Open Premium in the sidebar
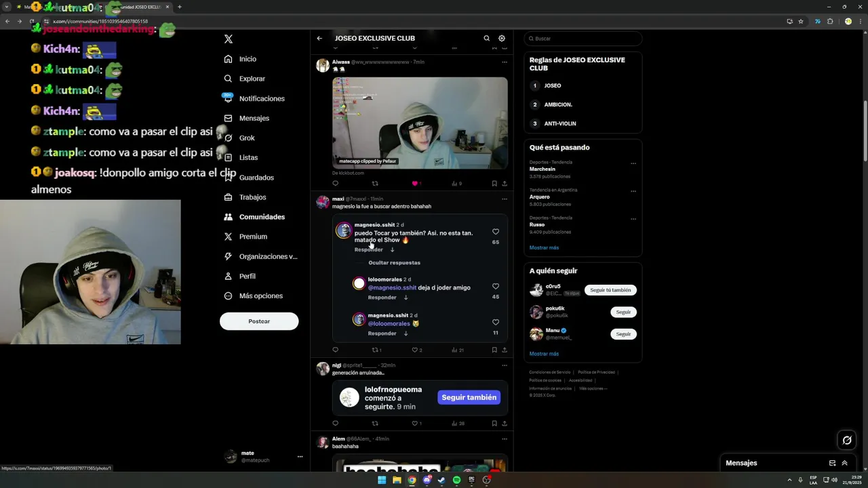Screen dimensions: 868x488 click(245, 237)
